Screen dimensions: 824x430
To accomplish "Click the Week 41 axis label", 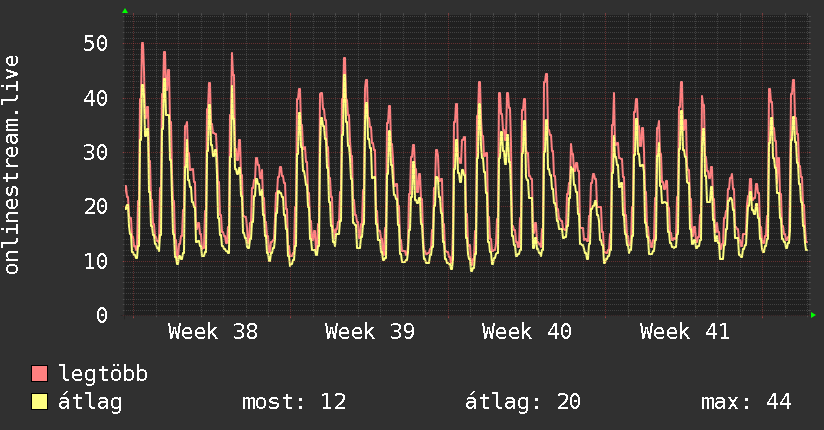I will point(685,332).
